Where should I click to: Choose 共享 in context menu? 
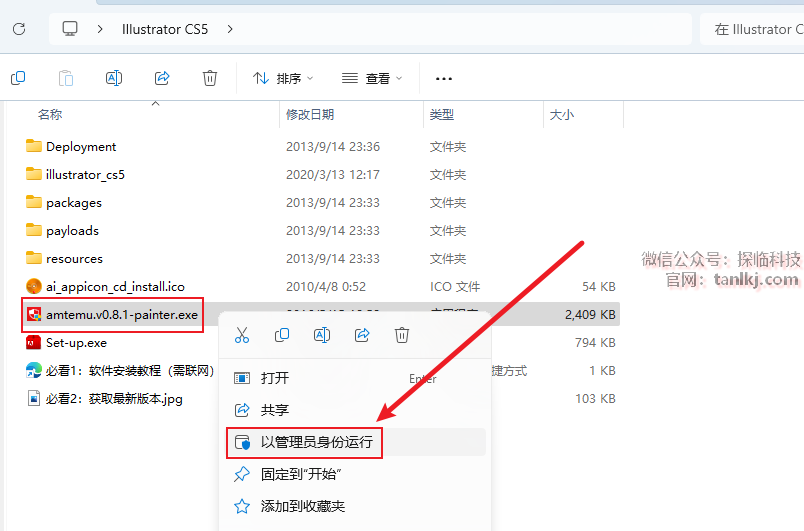pos(355,410)
